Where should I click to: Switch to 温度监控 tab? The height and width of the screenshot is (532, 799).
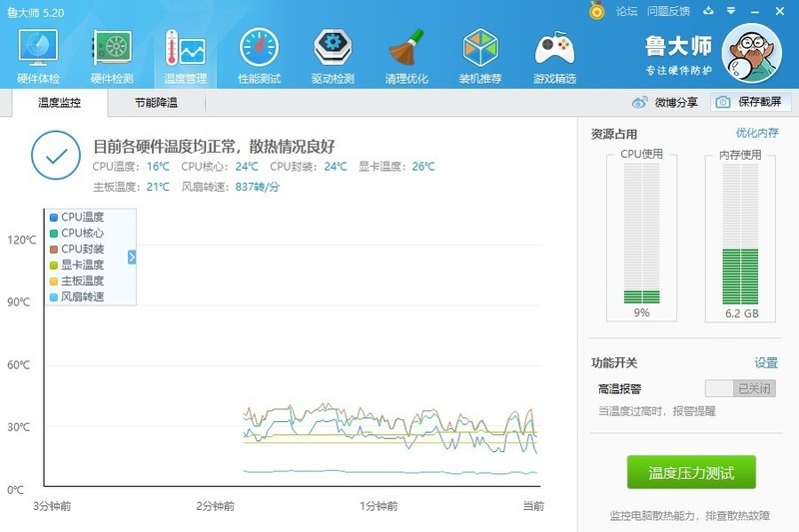click(60, 103)
